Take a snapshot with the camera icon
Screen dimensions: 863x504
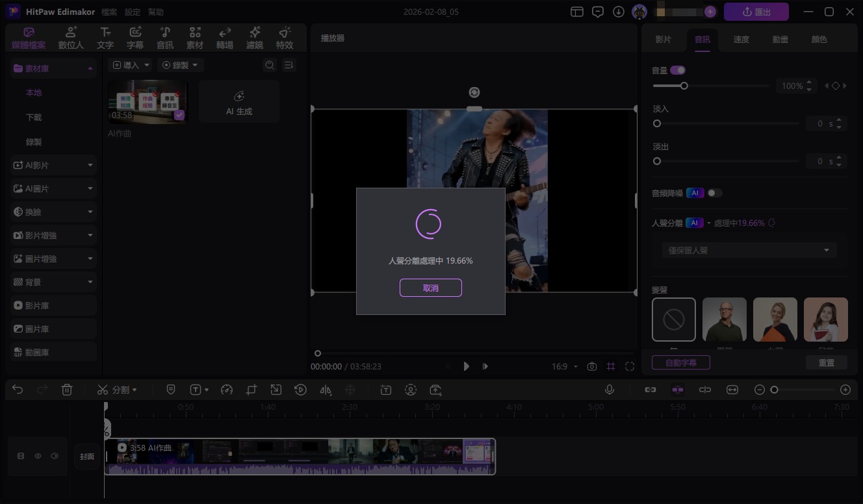click(591, 366)
